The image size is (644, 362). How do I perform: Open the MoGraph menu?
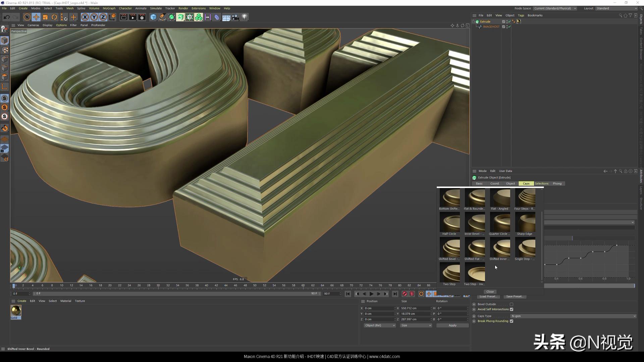point(109,8)
